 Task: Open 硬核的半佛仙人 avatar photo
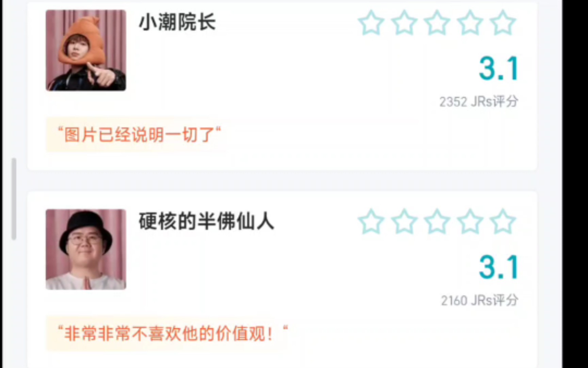pos(86,249)
